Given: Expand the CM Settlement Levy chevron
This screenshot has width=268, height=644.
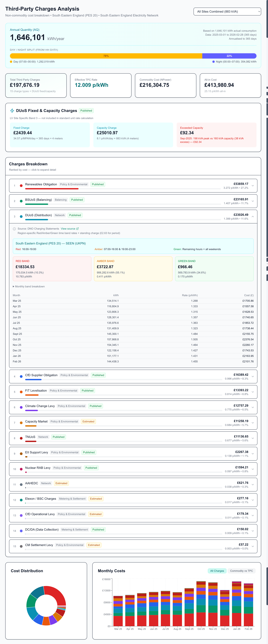Looking at the screenshot, I should pos(253,546).
